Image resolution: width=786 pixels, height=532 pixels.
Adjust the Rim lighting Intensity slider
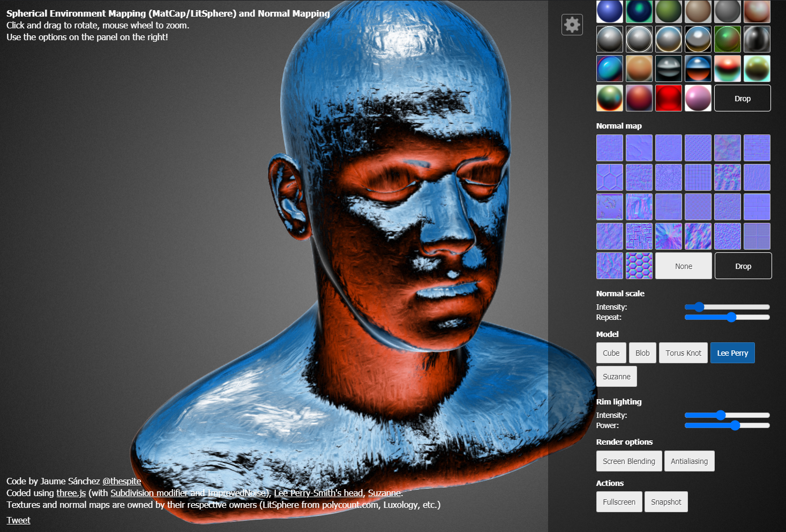(x=727, y=415)
